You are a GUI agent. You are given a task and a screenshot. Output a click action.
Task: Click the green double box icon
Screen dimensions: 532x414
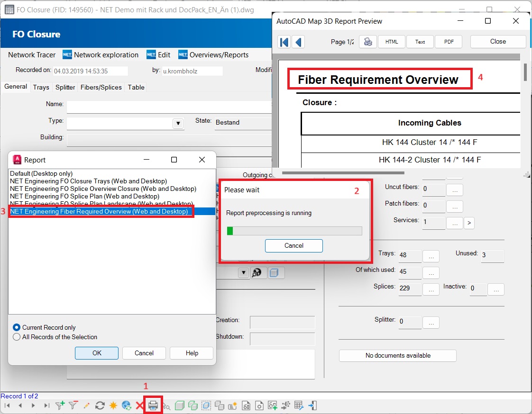coord(193,405)
